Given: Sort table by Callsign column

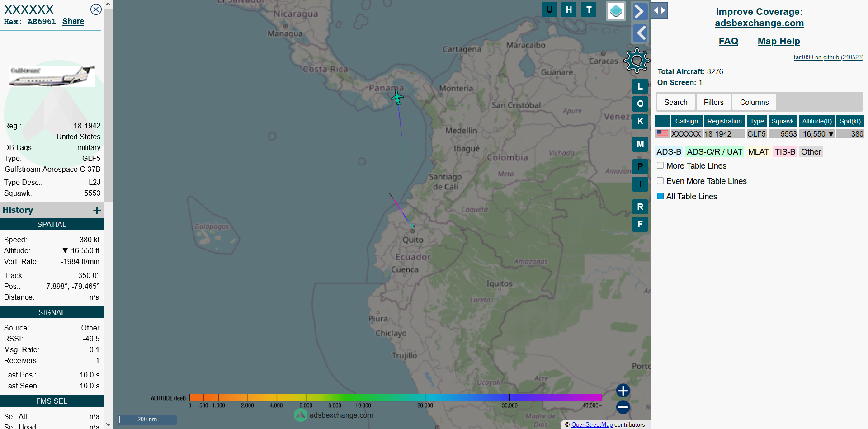Looking at the screenshot, I should point(686,121).
